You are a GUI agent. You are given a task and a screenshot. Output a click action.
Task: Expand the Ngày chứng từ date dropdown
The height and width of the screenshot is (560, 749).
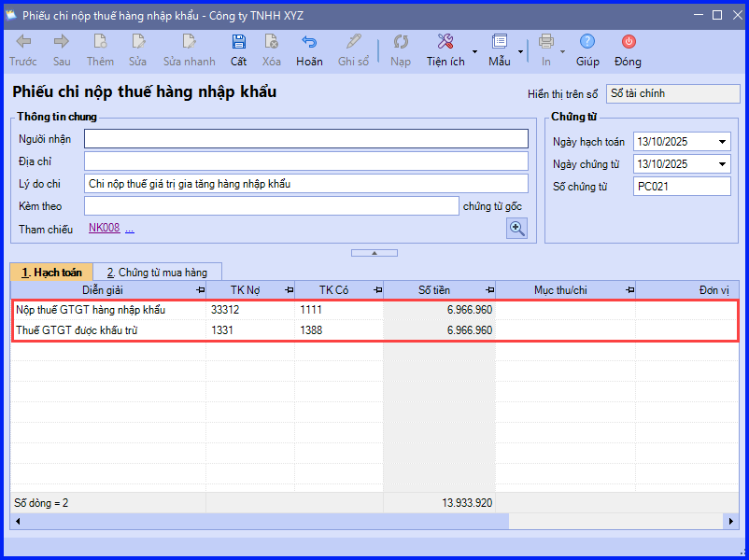722,164
